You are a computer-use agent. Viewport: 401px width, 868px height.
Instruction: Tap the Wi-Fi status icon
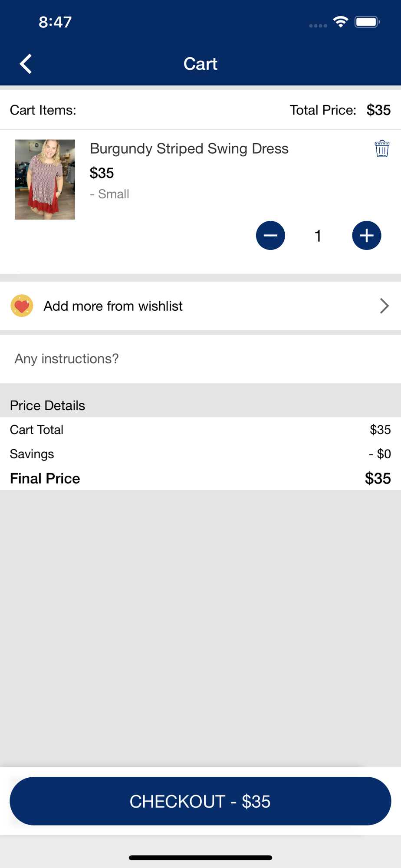pyautogui.click(x=341, y=22)
